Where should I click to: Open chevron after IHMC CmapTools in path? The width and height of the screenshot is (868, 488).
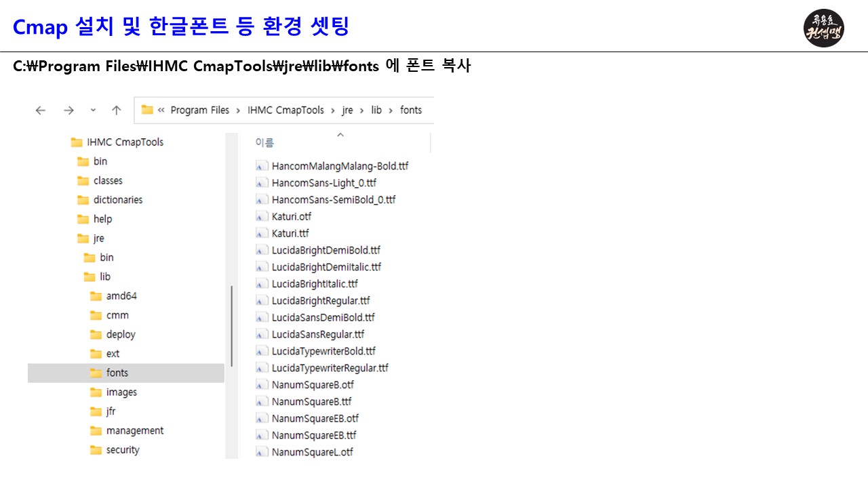[x=333, y=110]
